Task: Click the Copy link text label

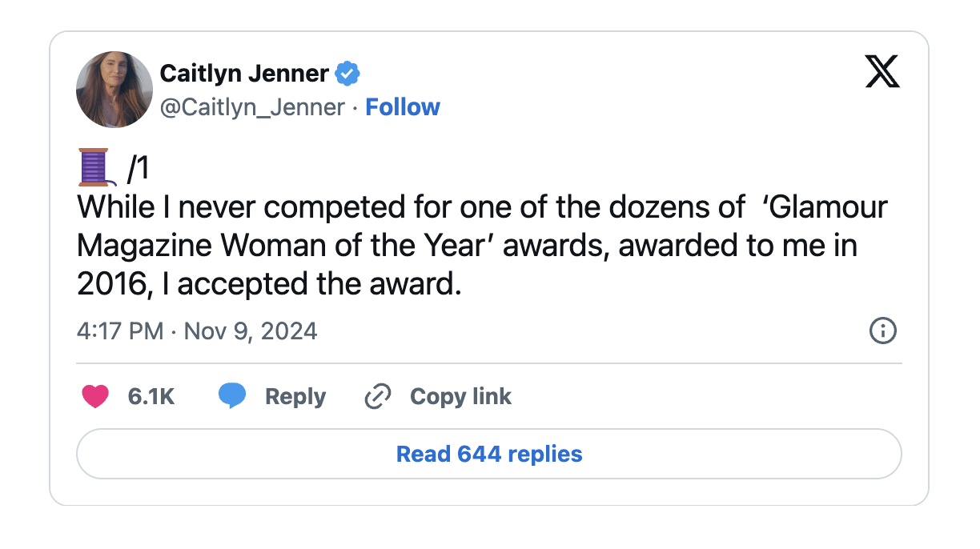Action: 460,396
